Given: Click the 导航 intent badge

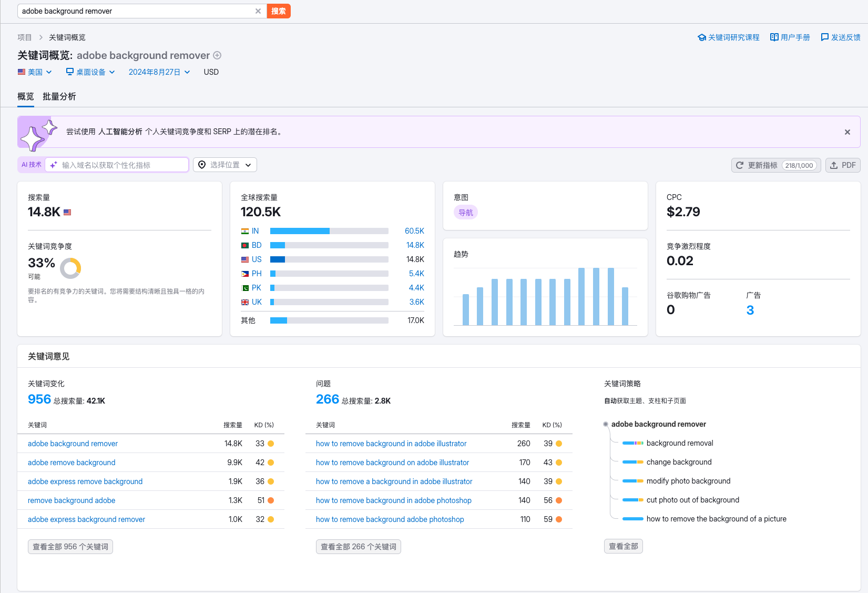Looking at the screenshot, I should click(466, 213).
